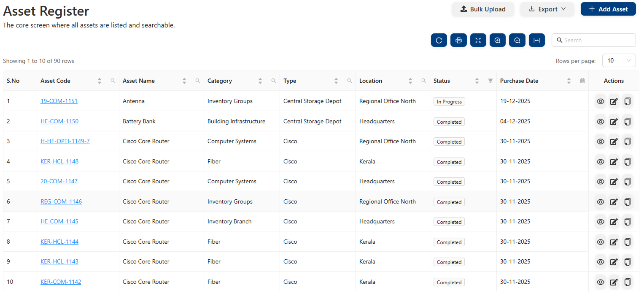Click the refresh table icon button
644x299 pixels.
(439, 41)
